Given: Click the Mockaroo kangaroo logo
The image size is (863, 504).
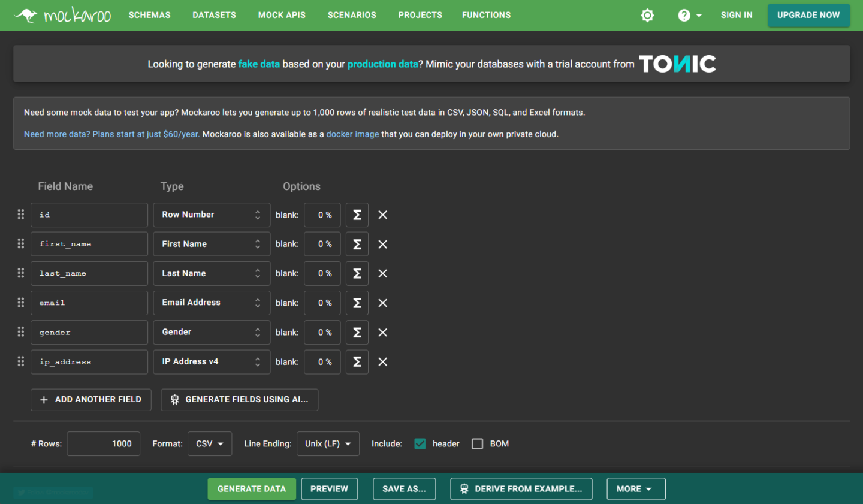Looking at the screenshot, I should coord(62,15).
